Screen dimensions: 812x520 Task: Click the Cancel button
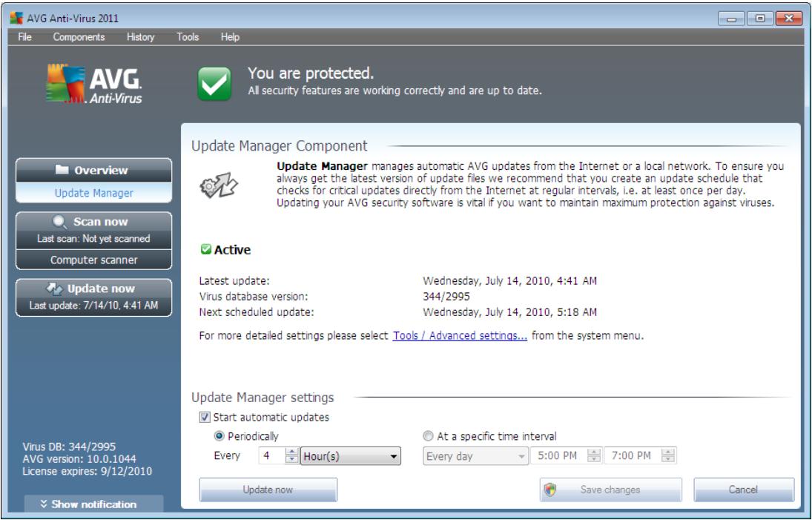pos(744,490)
